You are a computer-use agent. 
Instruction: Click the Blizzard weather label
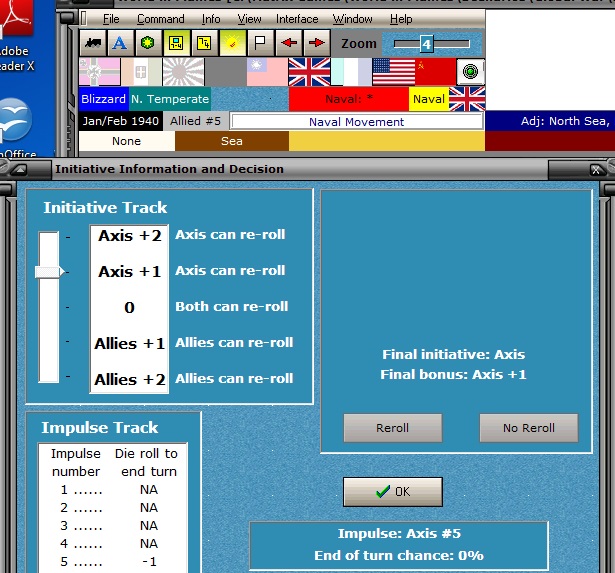coord(104,99)
